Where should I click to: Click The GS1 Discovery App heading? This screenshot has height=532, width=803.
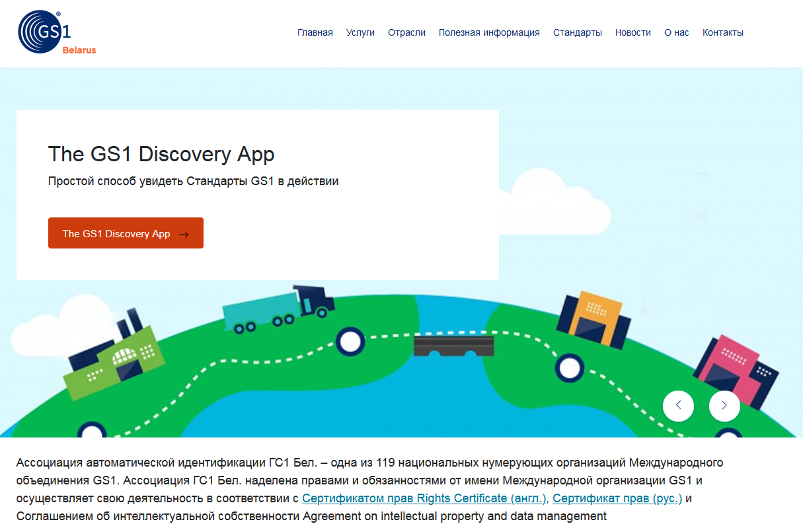point(161,155)
